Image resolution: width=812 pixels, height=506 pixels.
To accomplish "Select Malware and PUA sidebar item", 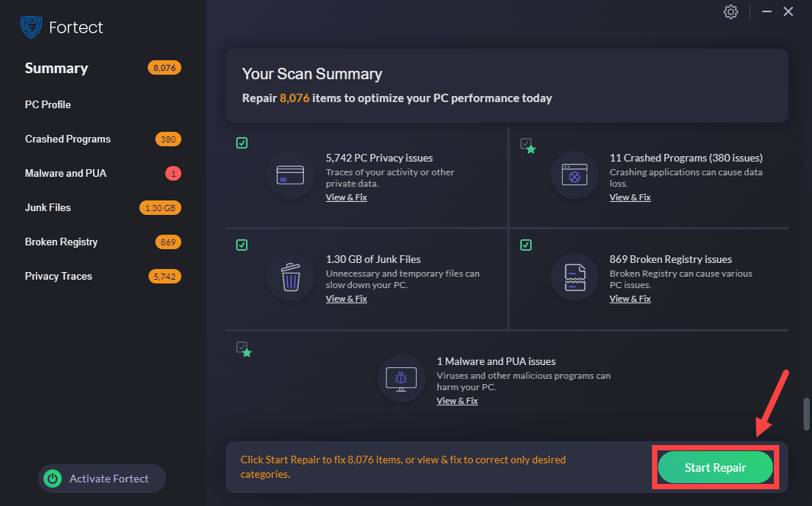I will (x=66, y=173).
